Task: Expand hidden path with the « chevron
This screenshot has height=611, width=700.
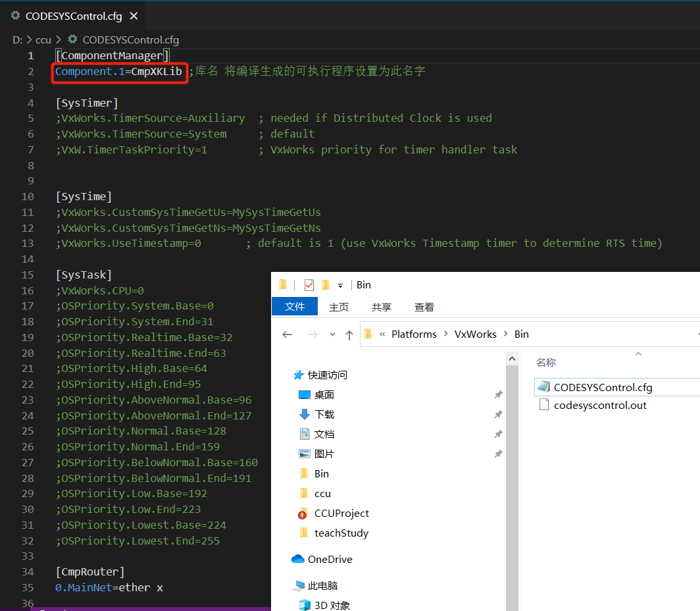Action: 382,334
